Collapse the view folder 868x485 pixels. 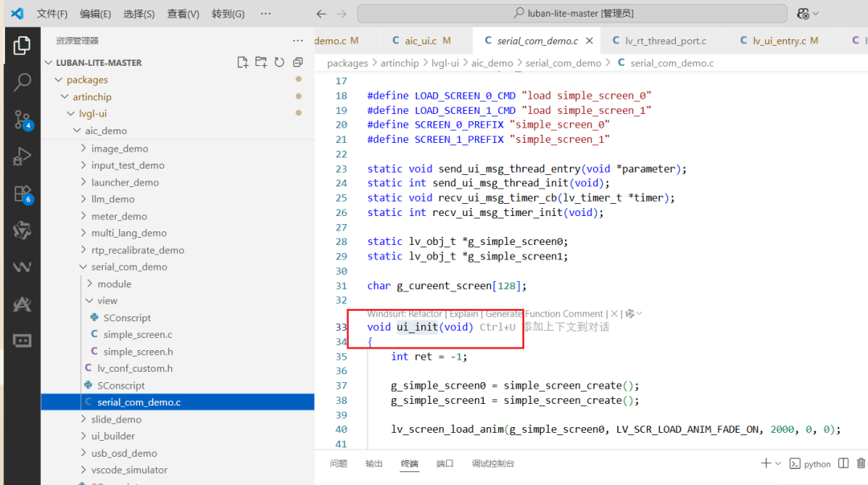point(89,301)
